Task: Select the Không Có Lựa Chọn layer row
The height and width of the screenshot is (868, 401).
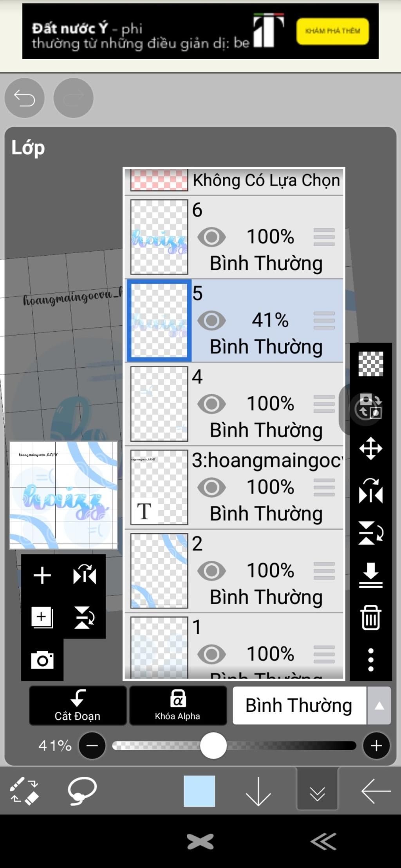Action: 234,181
